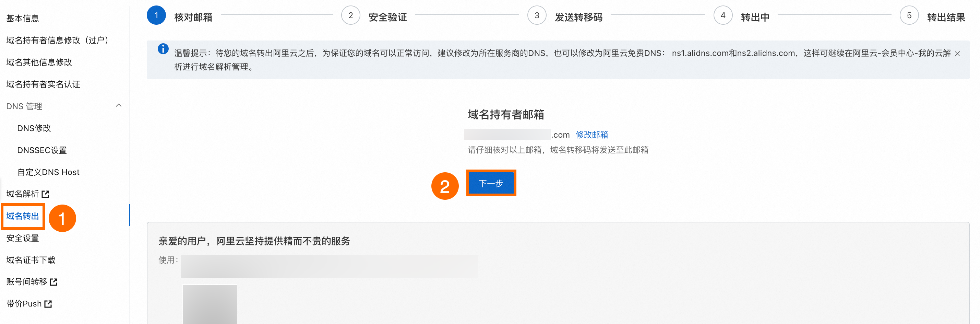Open 域名持有者信息修改（过户） menu item
This screenshot has width=980, height=324.
(57, 40)
